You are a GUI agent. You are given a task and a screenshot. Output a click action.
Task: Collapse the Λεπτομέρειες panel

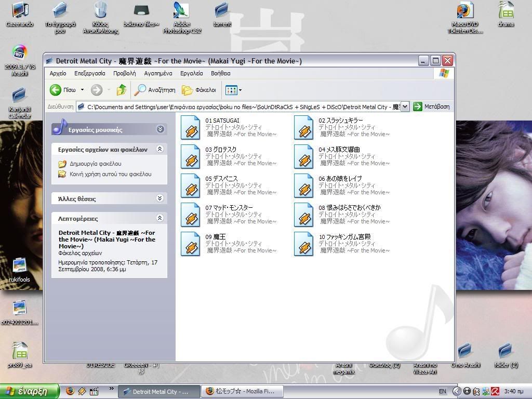click(160, 218)
